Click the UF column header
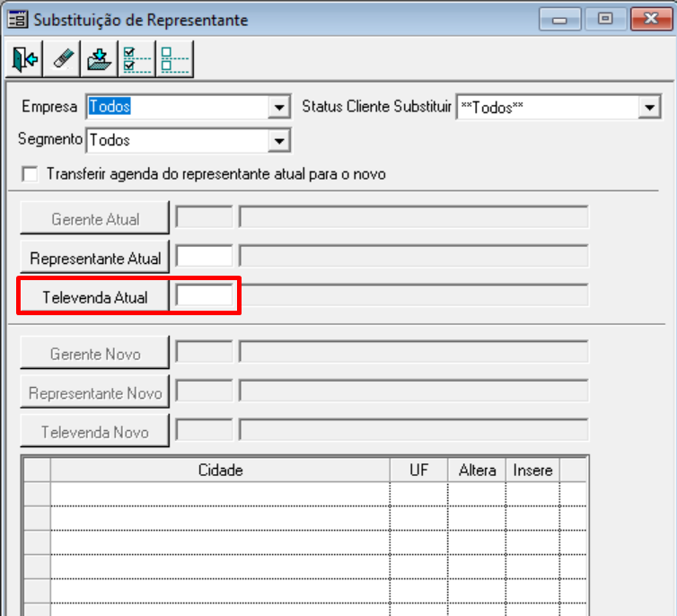 [x=418, y=471]
